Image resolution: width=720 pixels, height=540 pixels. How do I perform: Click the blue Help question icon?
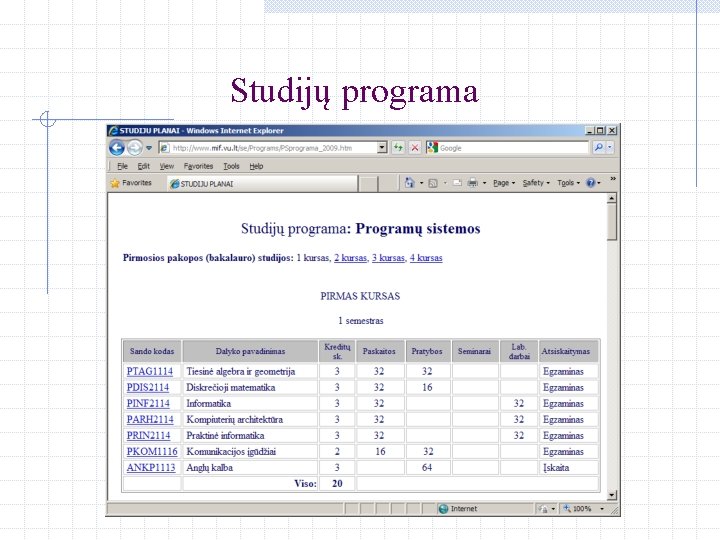pos(591,183)
